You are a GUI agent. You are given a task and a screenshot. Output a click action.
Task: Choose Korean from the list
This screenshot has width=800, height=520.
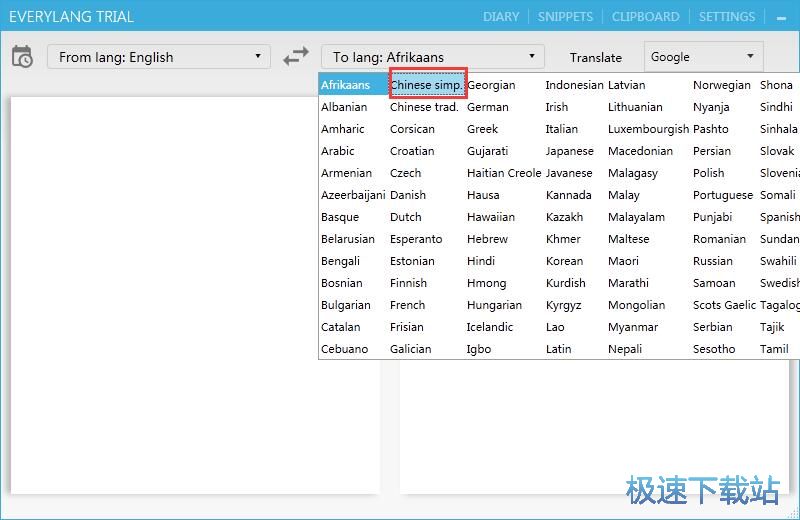pyautogui.click(x=564, y=261)
